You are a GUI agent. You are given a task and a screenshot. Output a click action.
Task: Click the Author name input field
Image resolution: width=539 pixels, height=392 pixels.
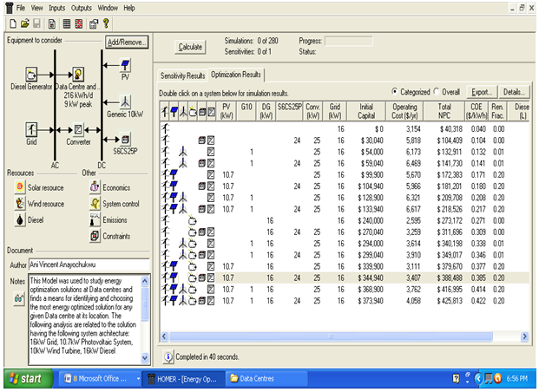(x=89, y=265)
